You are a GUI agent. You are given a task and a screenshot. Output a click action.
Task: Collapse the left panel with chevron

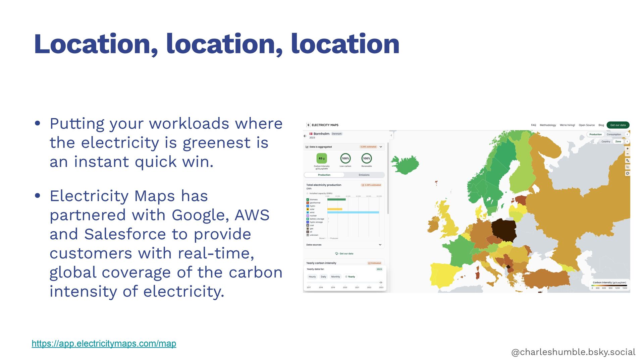pyautogui.click(x=391, y=135)
